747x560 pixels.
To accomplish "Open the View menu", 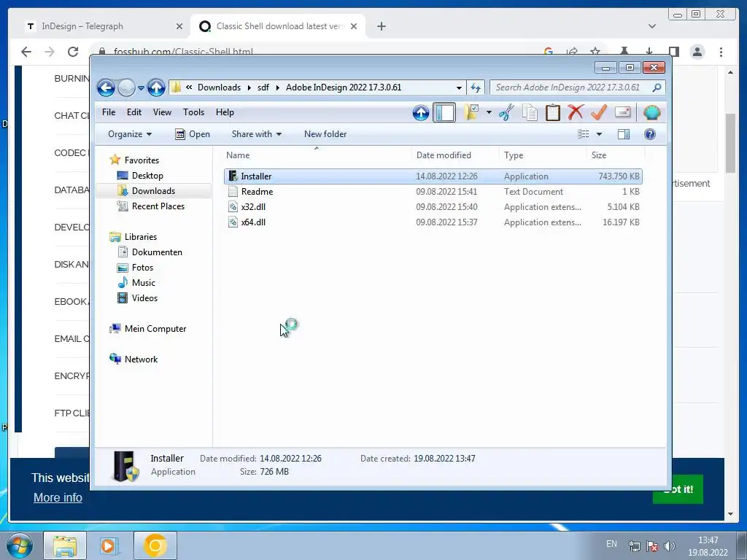I will coord(162,112).
